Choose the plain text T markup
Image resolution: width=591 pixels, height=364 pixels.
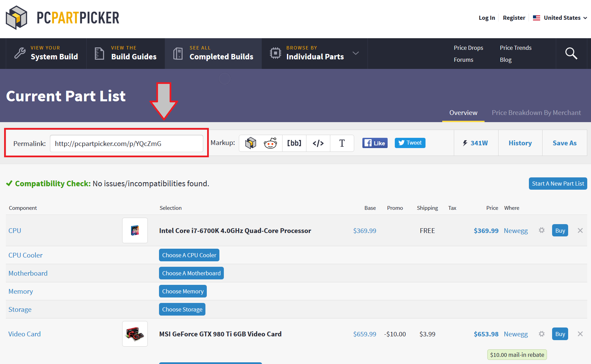342,143
